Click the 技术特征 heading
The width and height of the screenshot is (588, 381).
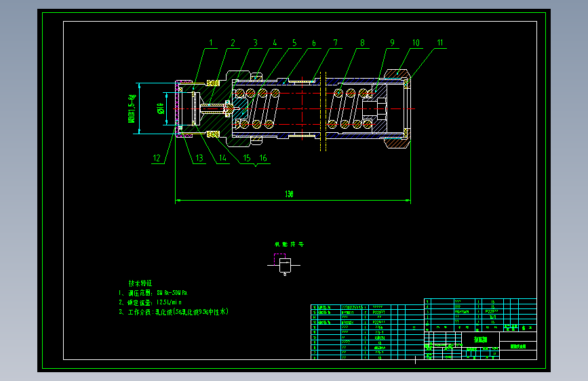click(x=140, y=283)
